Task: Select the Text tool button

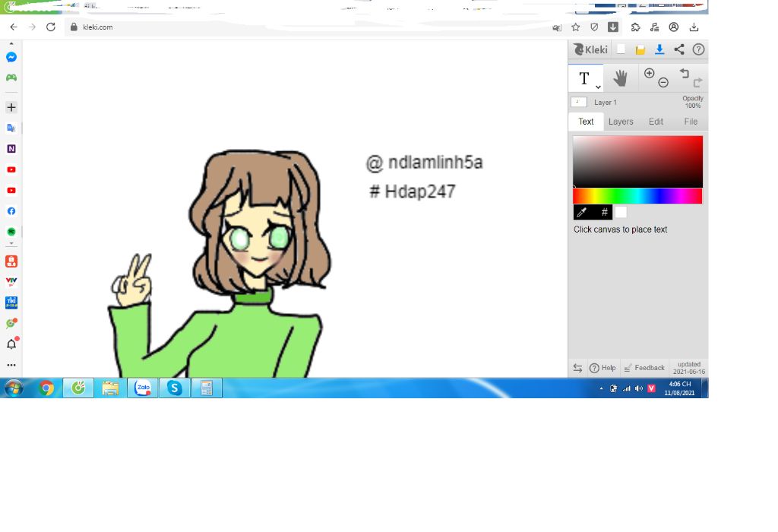Action: pyautogui.click(x=584, y=78)
